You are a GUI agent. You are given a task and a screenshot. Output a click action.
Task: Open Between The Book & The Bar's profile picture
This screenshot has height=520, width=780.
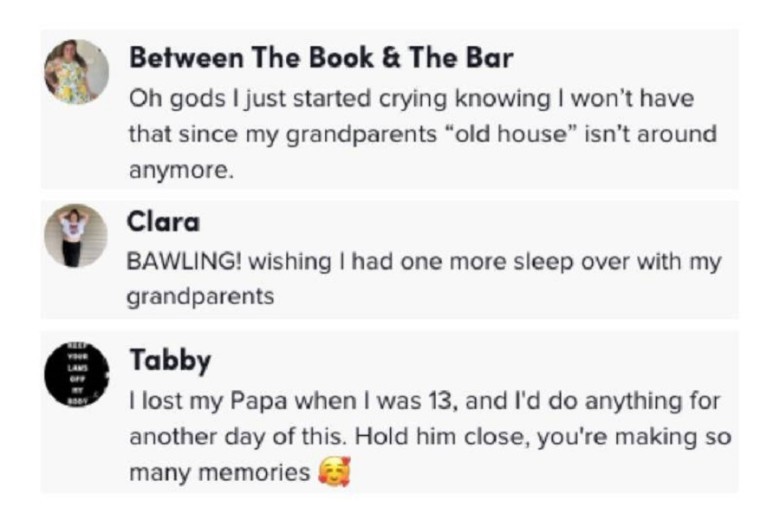[76, 72]
